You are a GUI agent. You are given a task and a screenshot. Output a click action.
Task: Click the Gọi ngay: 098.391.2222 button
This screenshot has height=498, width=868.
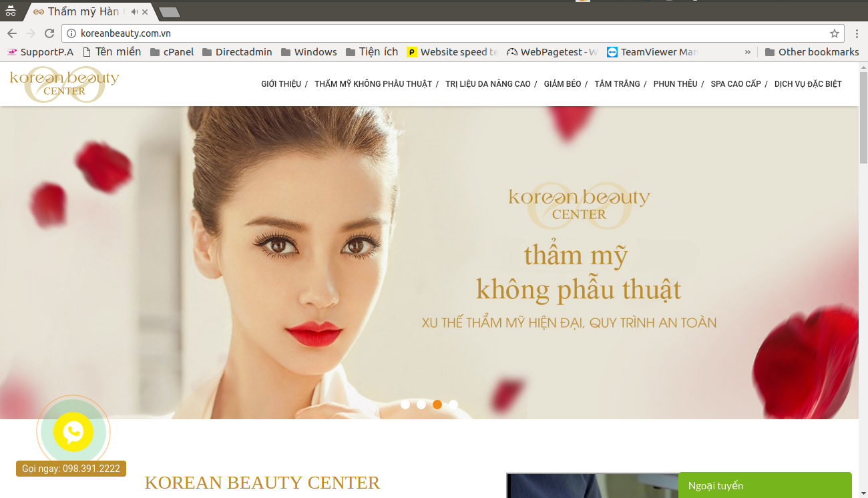pos(71,469)
